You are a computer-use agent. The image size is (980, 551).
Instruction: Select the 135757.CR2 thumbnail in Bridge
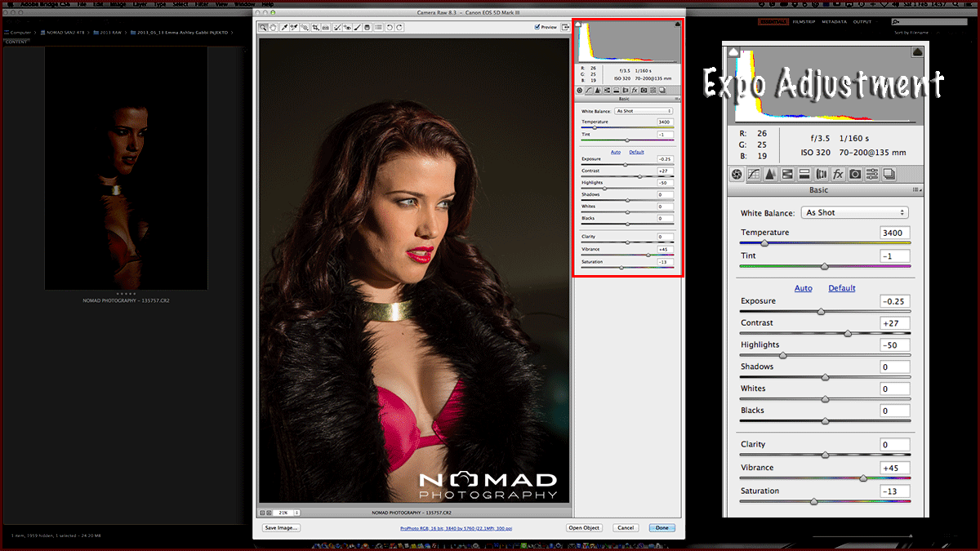(x=126, y=167)
